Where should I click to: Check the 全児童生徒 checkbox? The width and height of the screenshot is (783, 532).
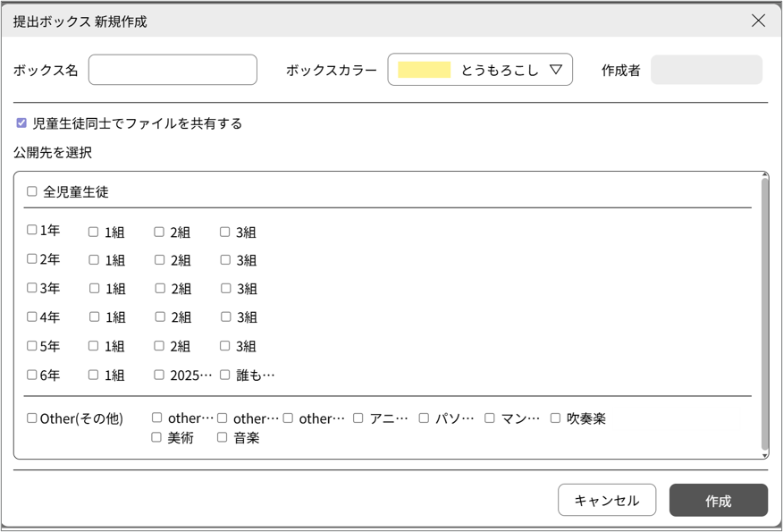coord(32,191)
